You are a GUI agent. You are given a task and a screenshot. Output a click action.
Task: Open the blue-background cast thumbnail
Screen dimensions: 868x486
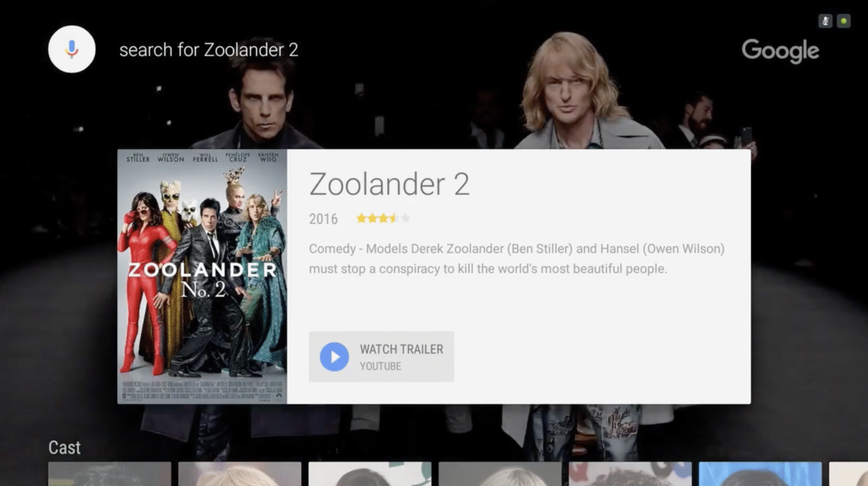click(x=760, y=474)
